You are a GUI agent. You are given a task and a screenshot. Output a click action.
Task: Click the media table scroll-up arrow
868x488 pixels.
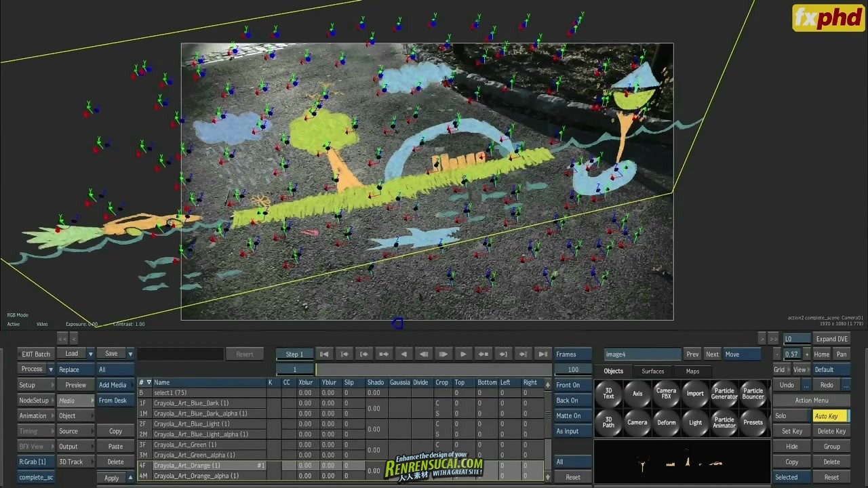tap(548, 384)
